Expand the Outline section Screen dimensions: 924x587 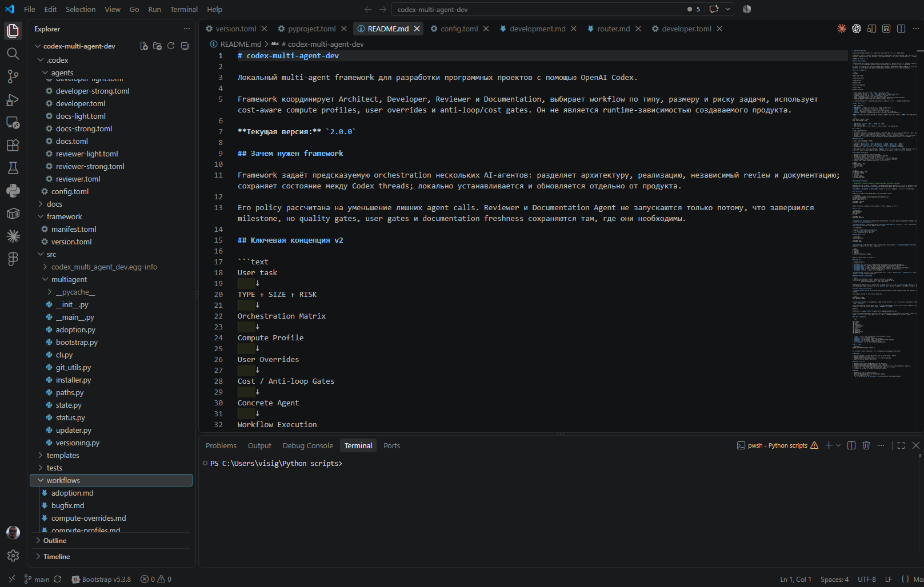point(111,541)
